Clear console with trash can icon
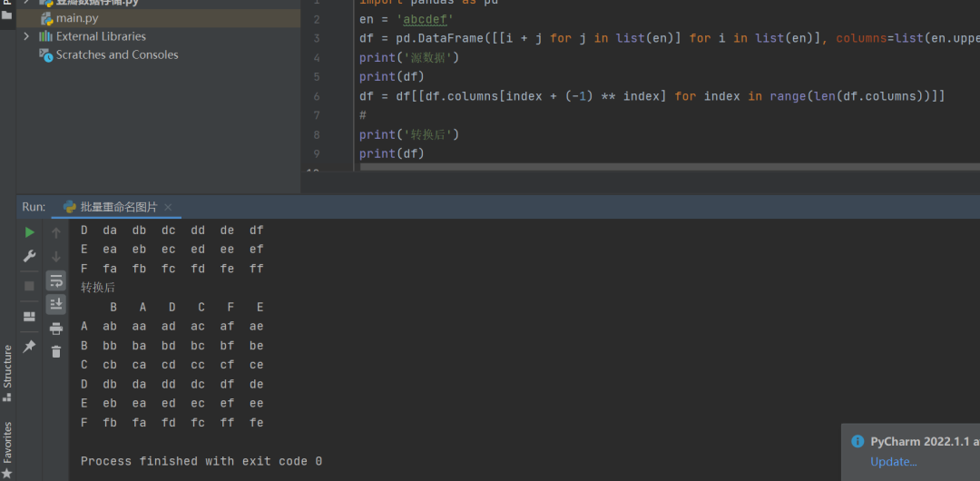 [x=56, y=351]
